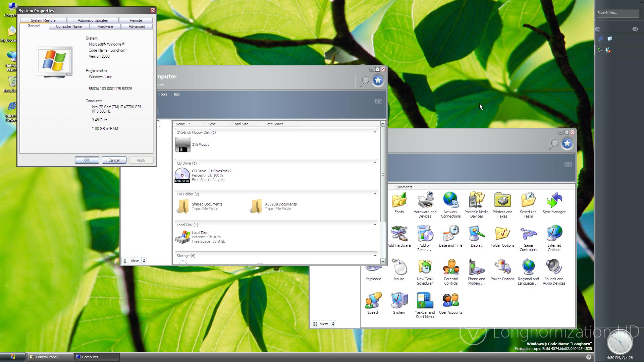Click Cancel in System Properties
This screenshot has width=644, height=362.
114,160
